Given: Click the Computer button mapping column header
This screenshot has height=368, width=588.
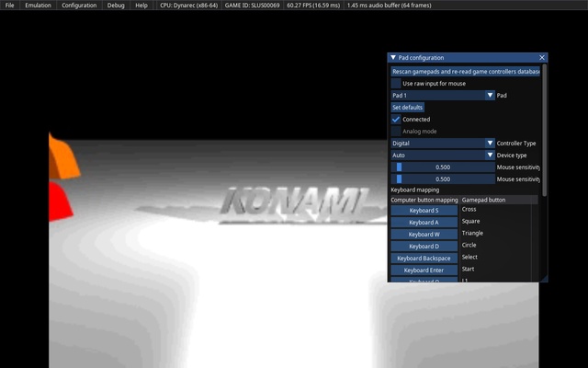Looking at the screenshot, I should (x=424, y=200).
